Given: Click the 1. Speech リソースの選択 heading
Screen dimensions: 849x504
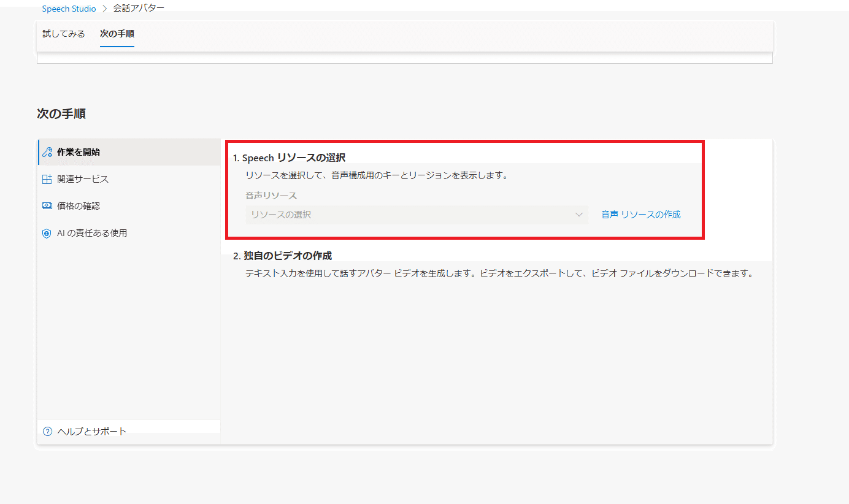Looking at the screenshot, I should (x=289, y=158).
